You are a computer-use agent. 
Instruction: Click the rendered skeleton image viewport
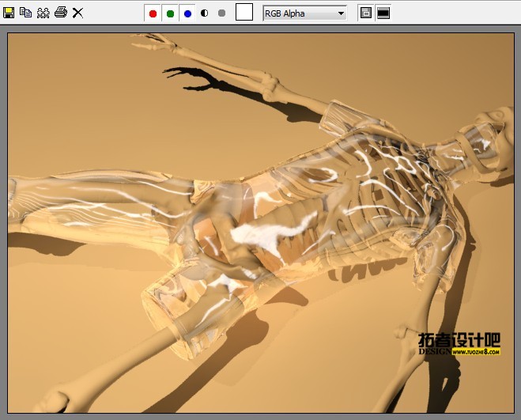click(260, 221)
